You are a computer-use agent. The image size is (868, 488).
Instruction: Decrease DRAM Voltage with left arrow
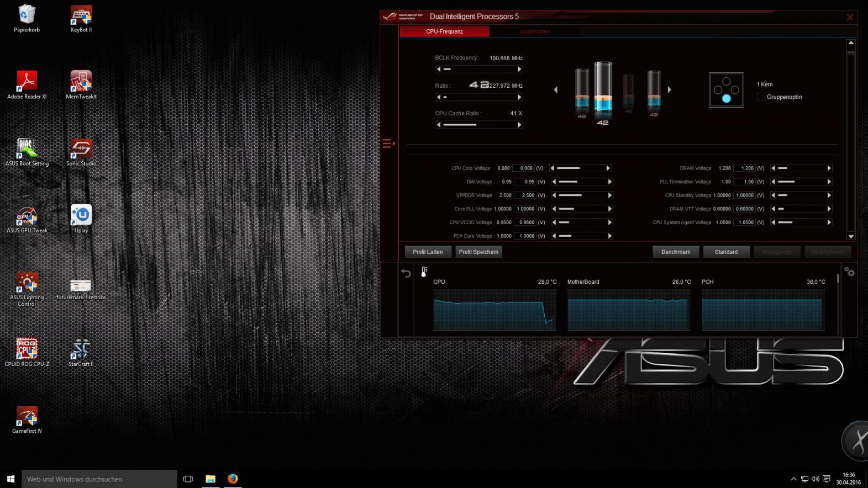point(773,168)
